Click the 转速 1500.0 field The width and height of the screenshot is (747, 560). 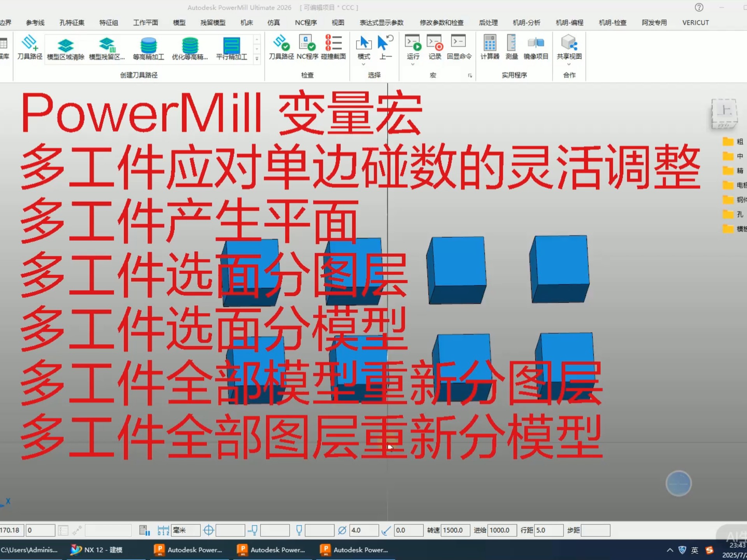coord(455,530)
